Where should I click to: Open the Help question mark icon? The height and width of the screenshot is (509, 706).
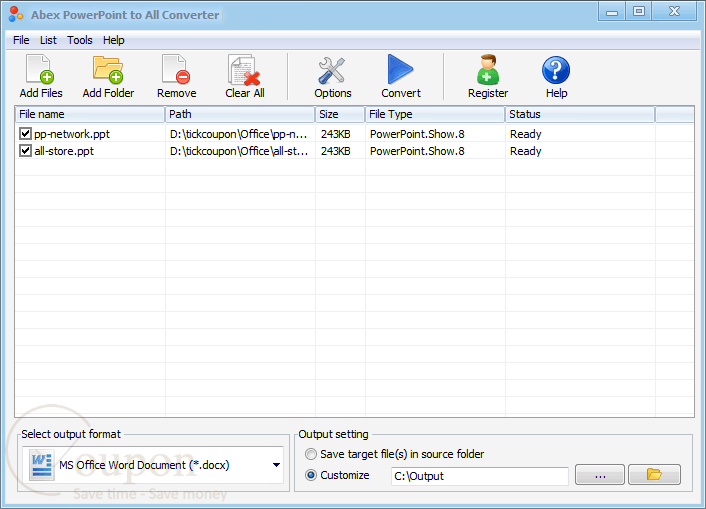click(x=556, y=70)
